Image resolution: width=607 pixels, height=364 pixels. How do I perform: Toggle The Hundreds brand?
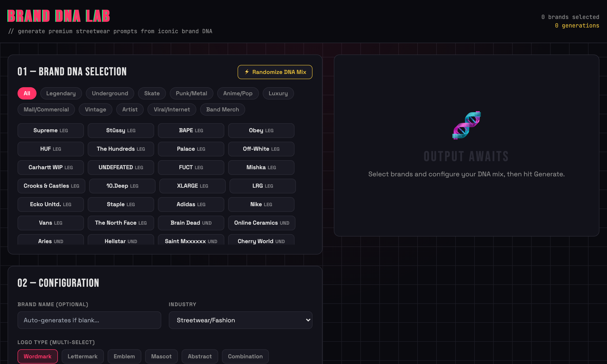pyautogui.click(x=121, y=149)
